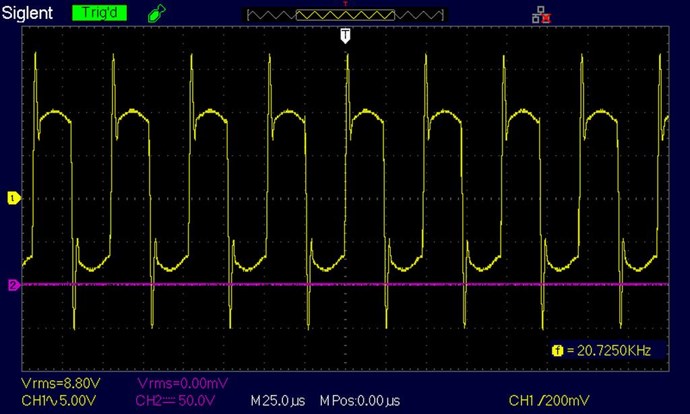Viewport: 690px width, 414px height.
Task: Click the green Trig'd status indicator
Action: click(99, 13)
